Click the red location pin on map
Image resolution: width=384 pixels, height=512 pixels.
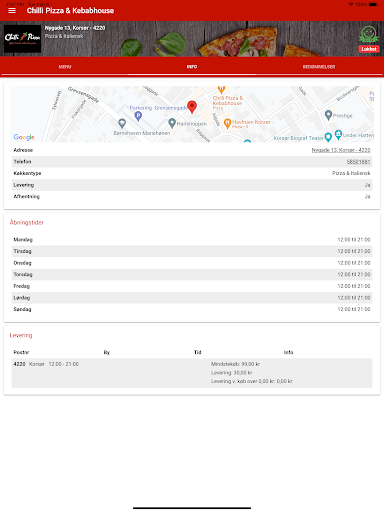point(192,107)
